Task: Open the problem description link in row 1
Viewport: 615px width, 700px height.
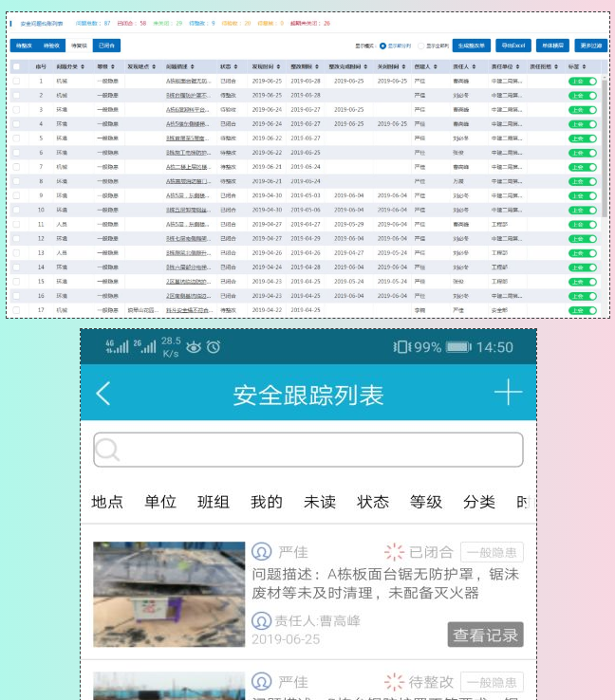Action: [x=188, y=82]
